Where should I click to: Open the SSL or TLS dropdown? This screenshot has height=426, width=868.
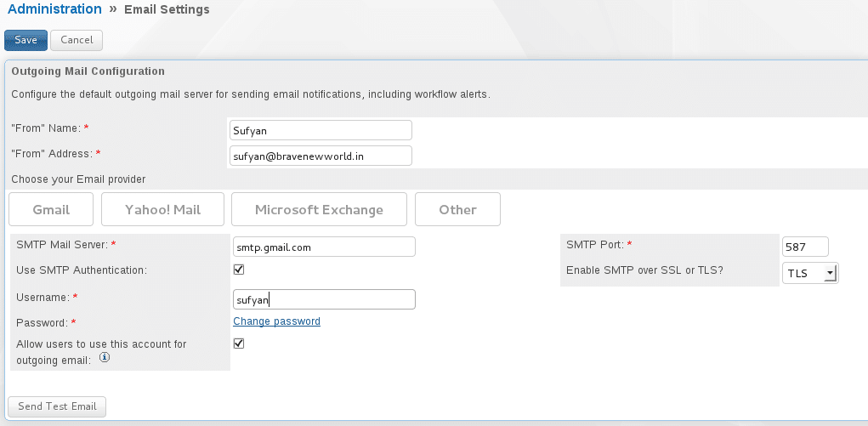pyautogui.click(x=809, y=273)
